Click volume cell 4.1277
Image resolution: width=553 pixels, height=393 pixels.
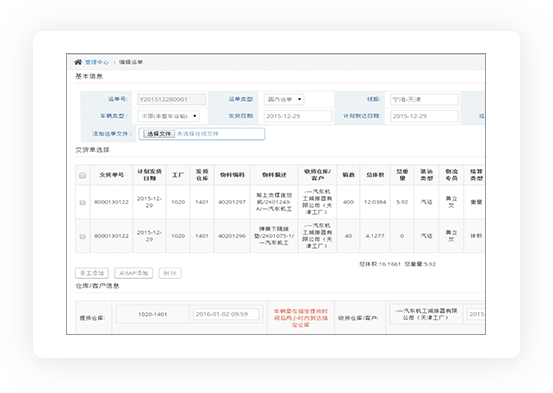375,236
